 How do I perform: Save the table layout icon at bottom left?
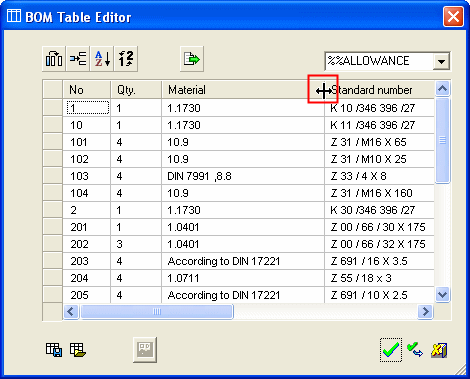pos(54,350)
